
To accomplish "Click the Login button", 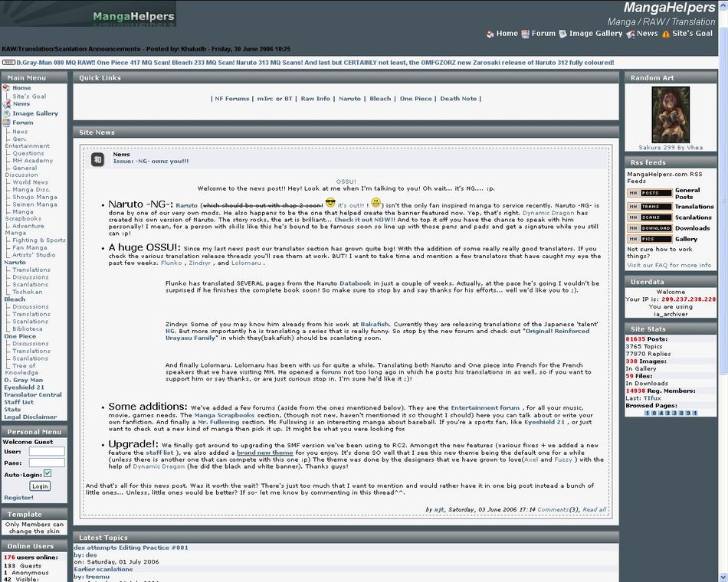I will (x=40, y=486).
